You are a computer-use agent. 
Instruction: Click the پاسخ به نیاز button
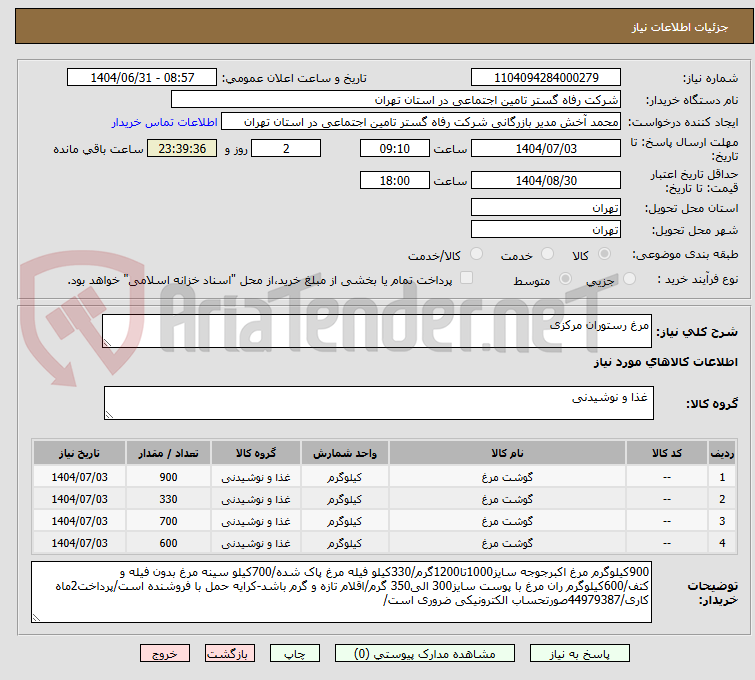[x=602, y=653]
